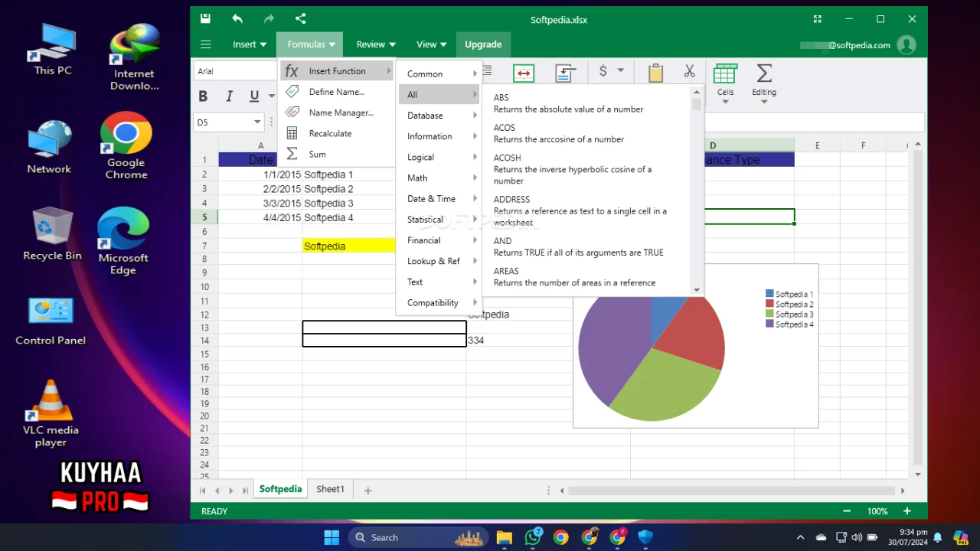Expand the Cells group dropdown arrow
Viewport: 980px width, 551px height.
[725, 102]
